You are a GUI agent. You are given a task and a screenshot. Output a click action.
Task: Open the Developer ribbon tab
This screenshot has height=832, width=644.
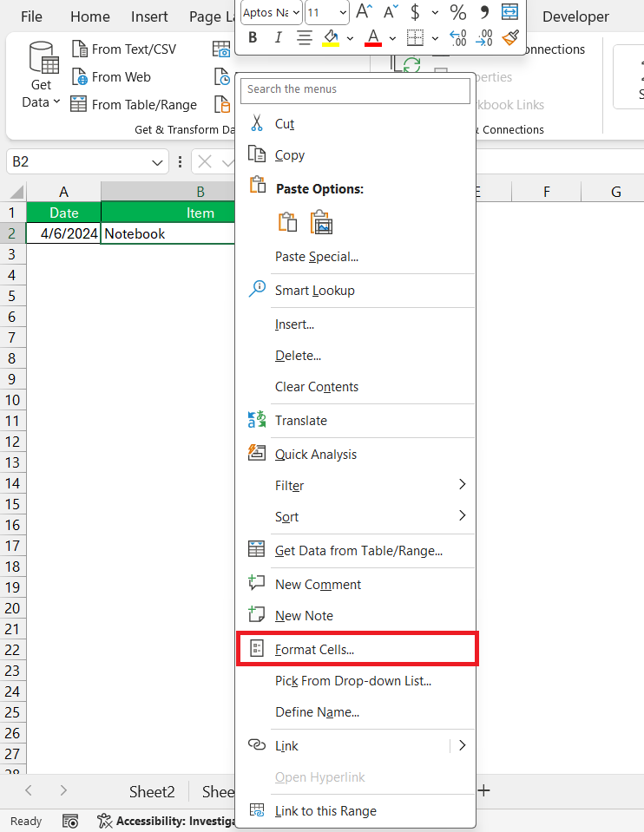pyautogui.click(x=575, y=16)
